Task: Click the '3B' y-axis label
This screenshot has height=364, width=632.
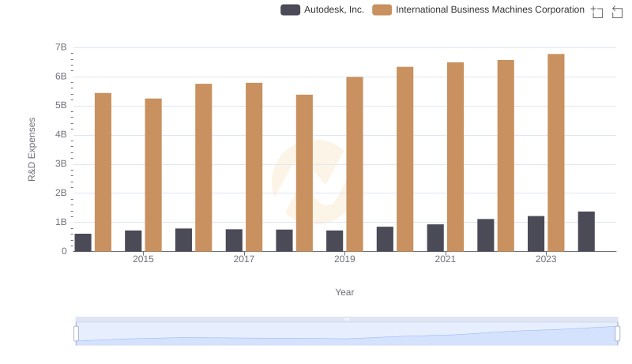Action: click(61, 164)
